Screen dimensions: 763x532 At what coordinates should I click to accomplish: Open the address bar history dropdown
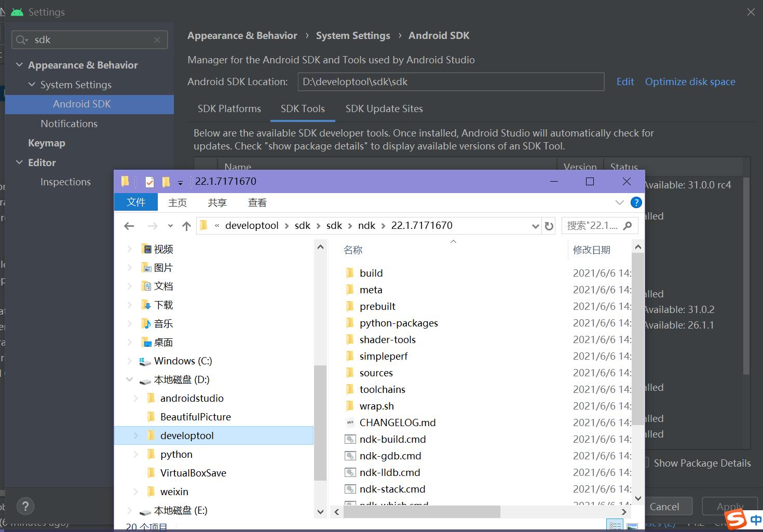pos(536,226)
